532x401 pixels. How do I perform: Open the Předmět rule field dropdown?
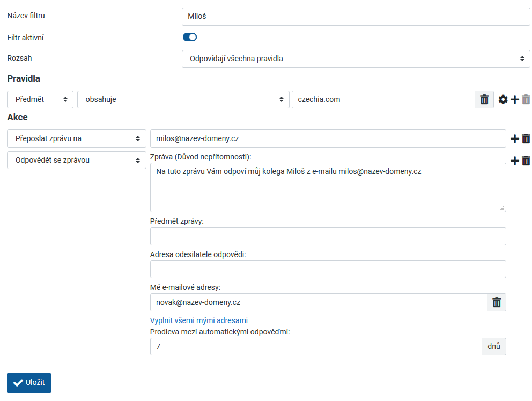tap(40, 100)
